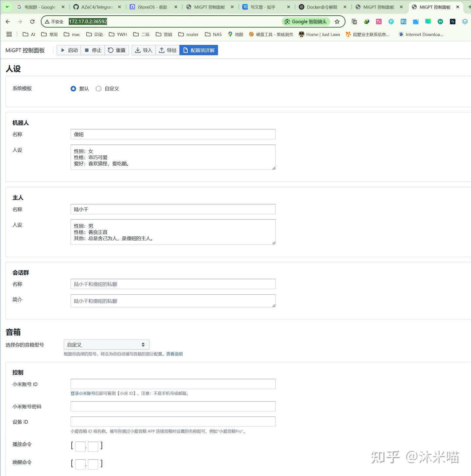
Task: Bookmark this page with the star icon
Action: pyautogui.click(x=337, y=22)
